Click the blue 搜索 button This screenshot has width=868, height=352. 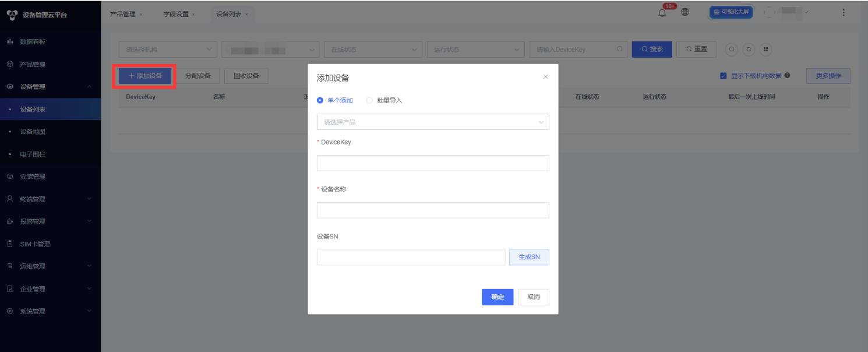pyautogui.click(x=652, y=50)
